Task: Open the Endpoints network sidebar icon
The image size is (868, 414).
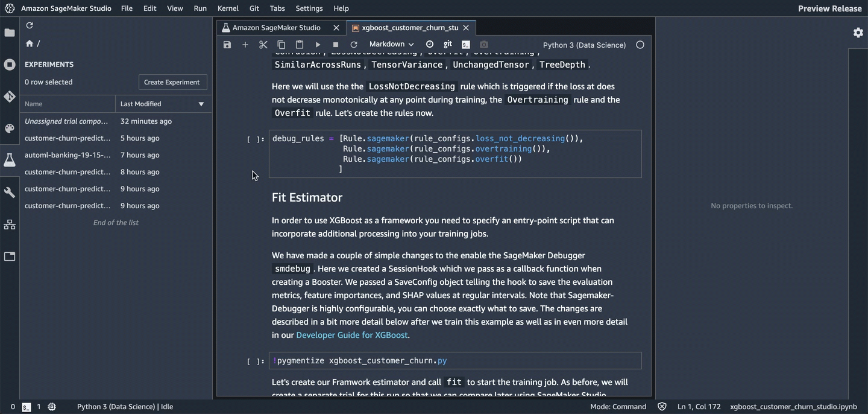Action: [10, 225]
